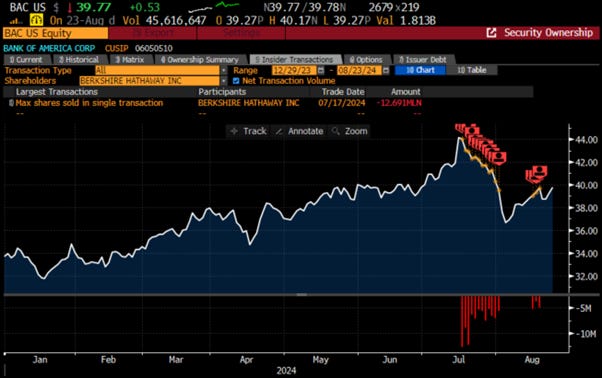
Task: Open the Transaction Type All combo box
Action: coord(157,70)
